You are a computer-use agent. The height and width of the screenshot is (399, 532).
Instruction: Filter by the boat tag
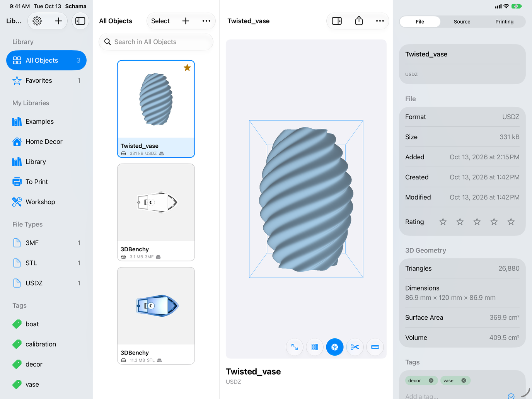tap(46, 324)
